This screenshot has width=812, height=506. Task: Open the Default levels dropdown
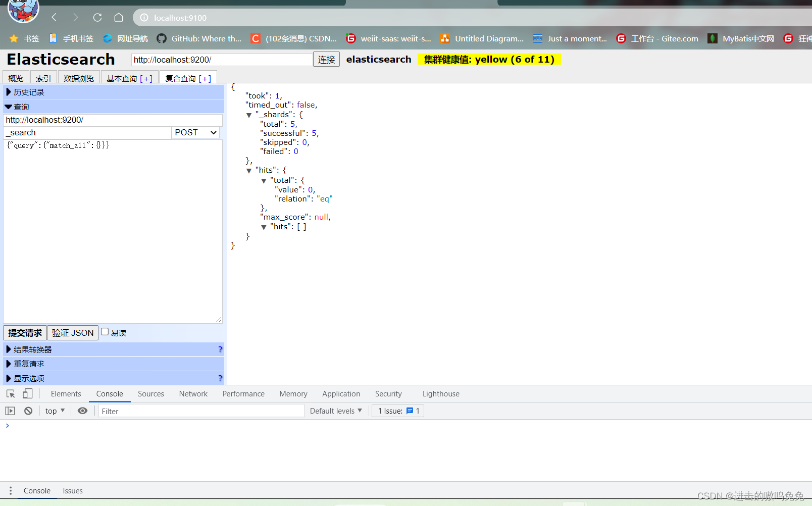point(336,411)
